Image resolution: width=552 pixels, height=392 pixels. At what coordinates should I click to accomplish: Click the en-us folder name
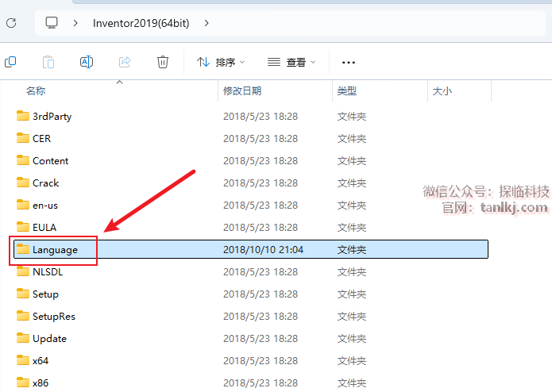click(45, 206)
